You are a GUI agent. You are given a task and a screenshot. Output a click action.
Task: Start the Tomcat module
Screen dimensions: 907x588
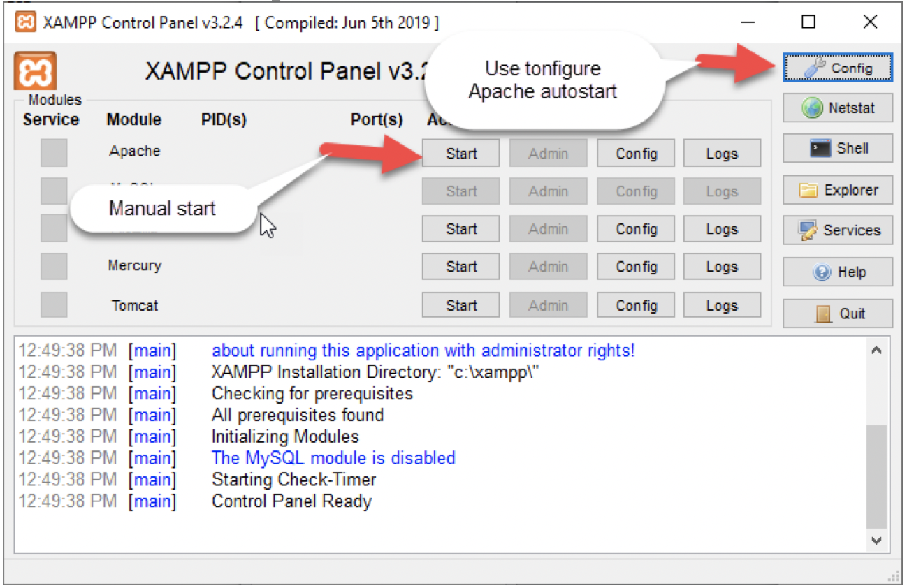460,305
